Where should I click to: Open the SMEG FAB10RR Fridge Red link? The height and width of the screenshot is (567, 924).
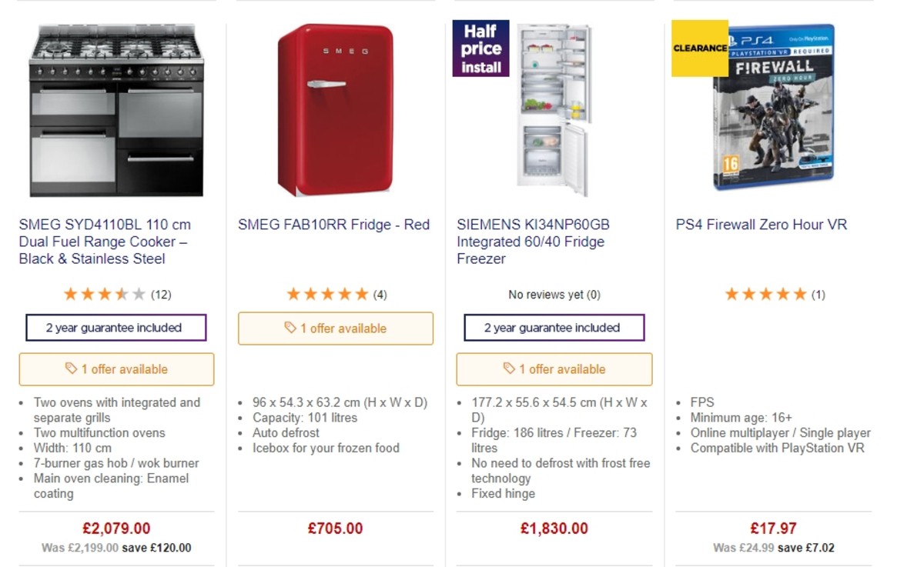tap(333, 225)
